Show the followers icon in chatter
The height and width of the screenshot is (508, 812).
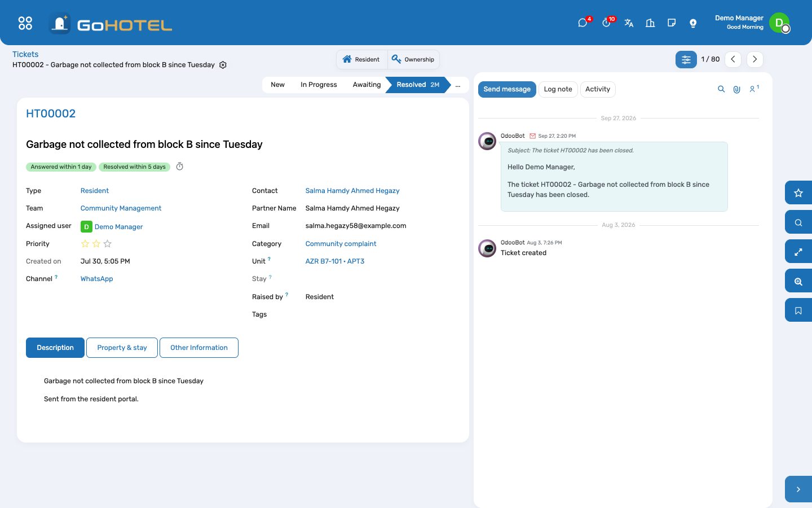(753, 89)
